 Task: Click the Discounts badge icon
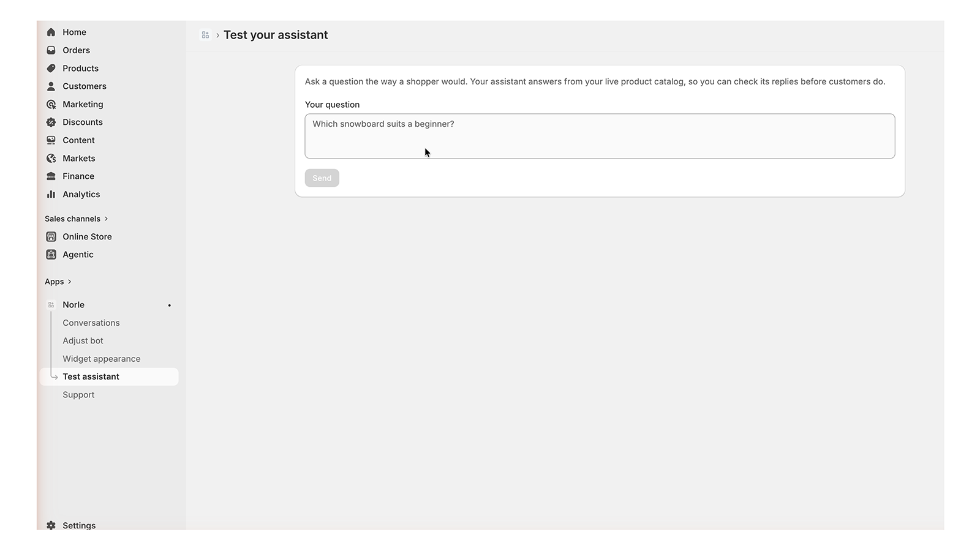pyautogui.click(x=51, y=122)
